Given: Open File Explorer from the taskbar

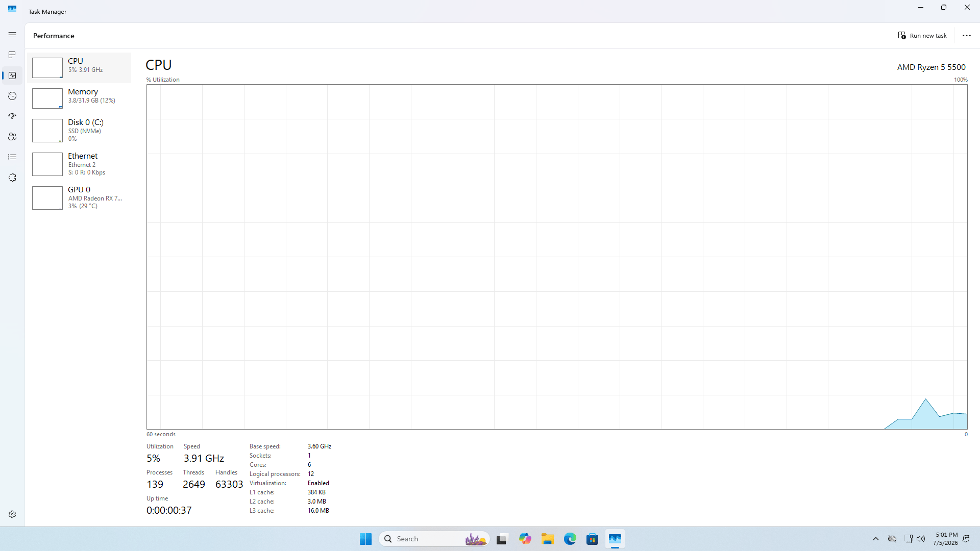Looking at the screenshot, I should pos(548,539).
